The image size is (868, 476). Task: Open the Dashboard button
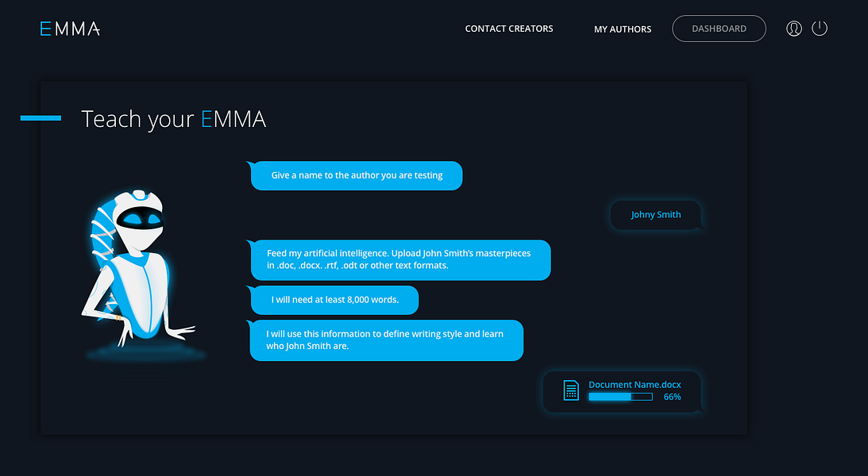pos(719,29)
